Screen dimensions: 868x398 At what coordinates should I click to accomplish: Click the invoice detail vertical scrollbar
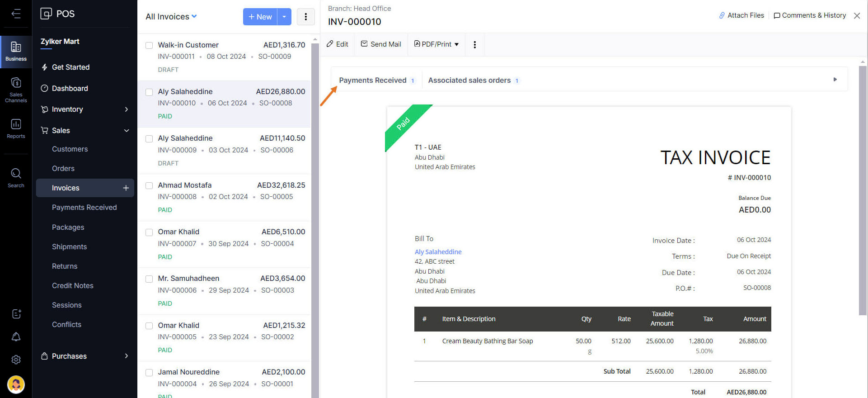[x=863, y=190]
